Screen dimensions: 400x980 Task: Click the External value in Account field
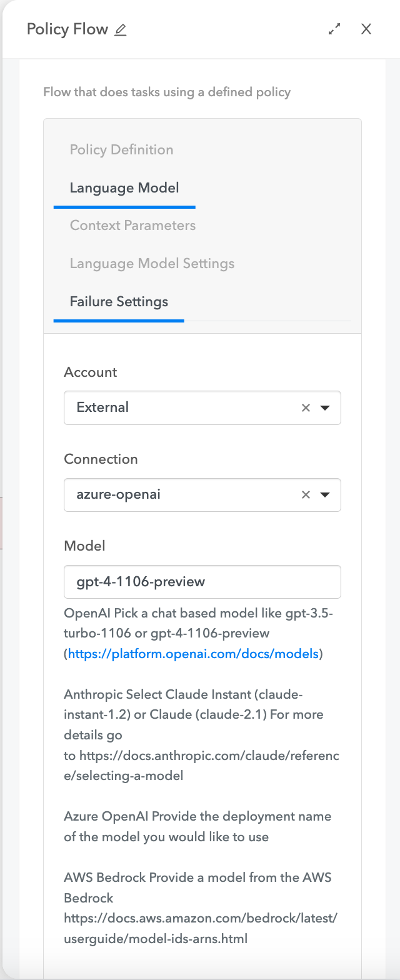[x=102, y=407]
